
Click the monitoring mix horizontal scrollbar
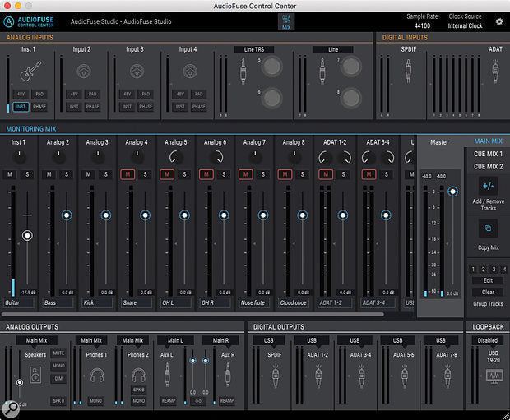pos(192,314)
